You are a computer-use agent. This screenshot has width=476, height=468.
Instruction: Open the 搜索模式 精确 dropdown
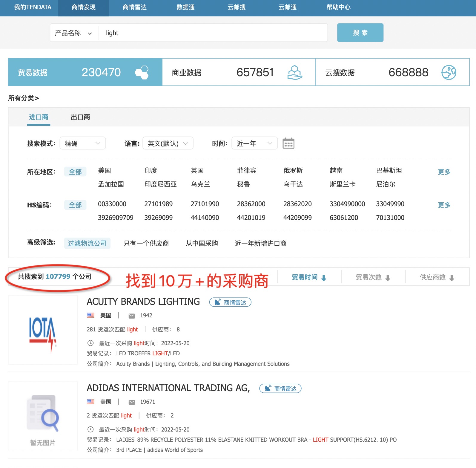click(x=83, y=143)
